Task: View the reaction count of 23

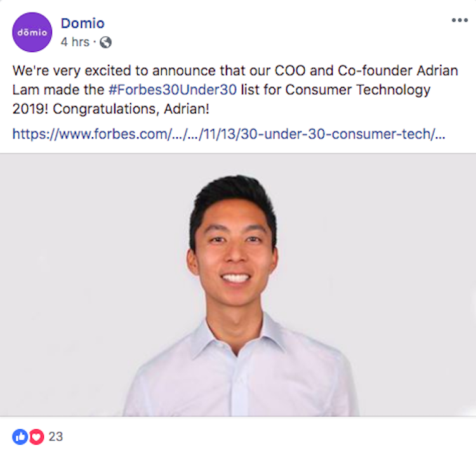Action: coord(56,437)
